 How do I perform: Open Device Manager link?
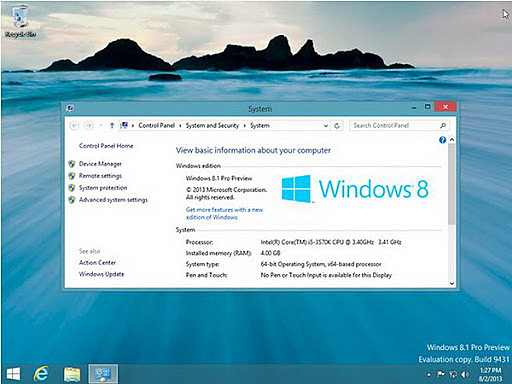(100, 164)
